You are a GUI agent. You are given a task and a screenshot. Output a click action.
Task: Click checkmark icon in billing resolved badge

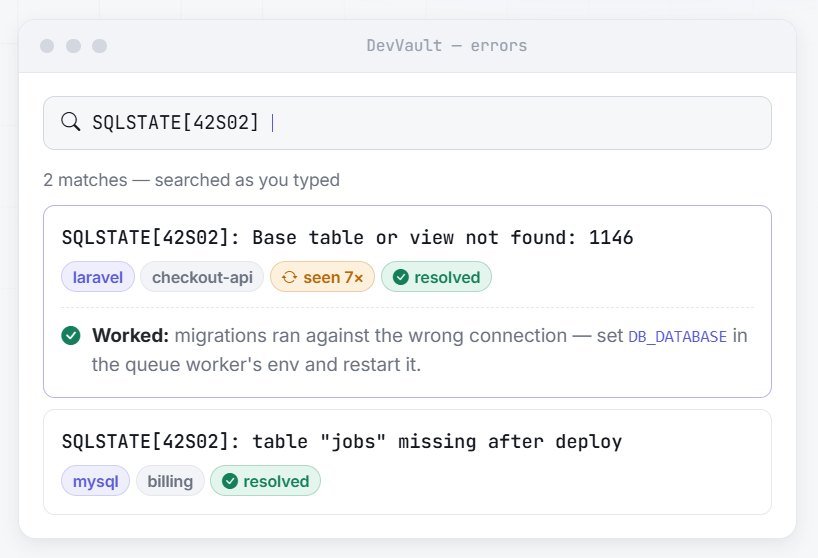point(230,481)
